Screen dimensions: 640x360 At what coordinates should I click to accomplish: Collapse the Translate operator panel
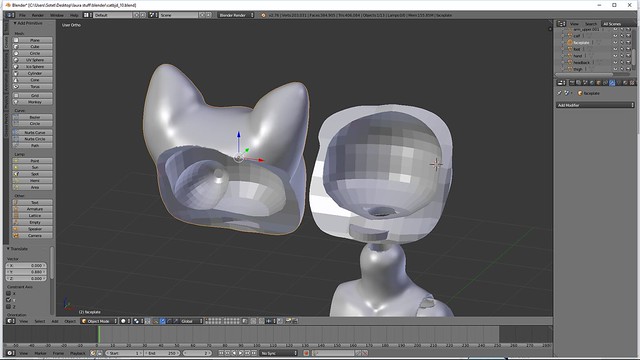point(8,249)
